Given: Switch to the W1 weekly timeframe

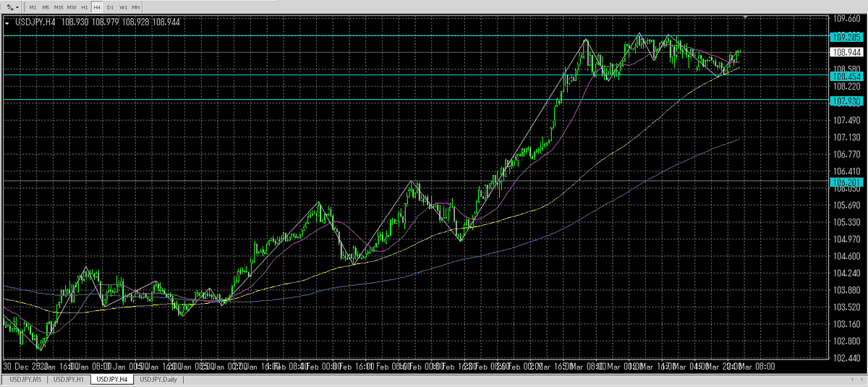Looking at the screenshot, I should click(124, 7).
